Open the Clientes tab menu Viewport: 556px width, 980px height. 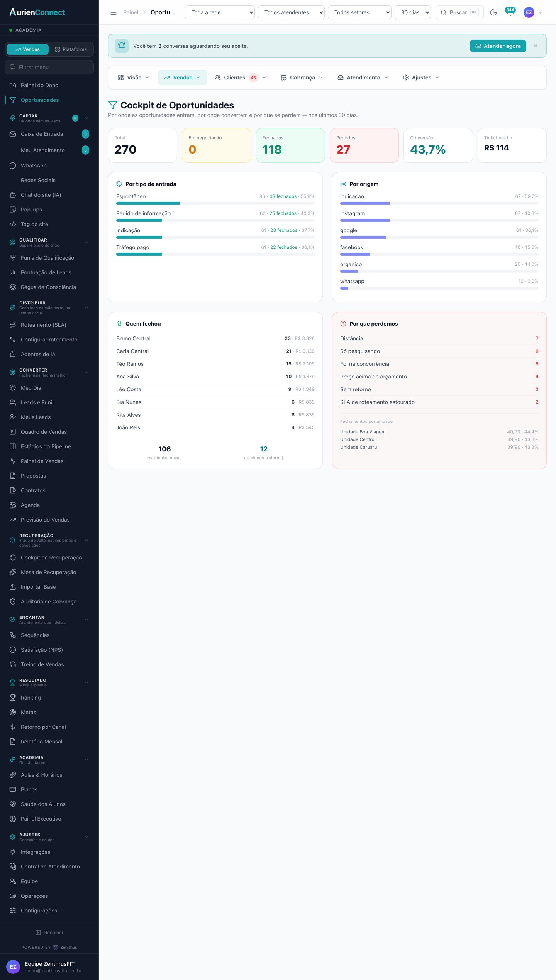click(x=240, y=78)
